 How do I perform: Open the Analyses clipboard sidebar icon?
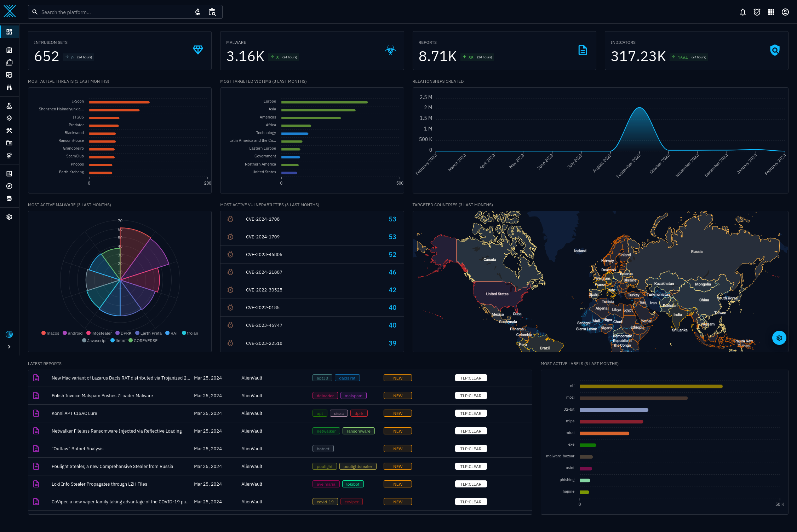tap(9, 50)
